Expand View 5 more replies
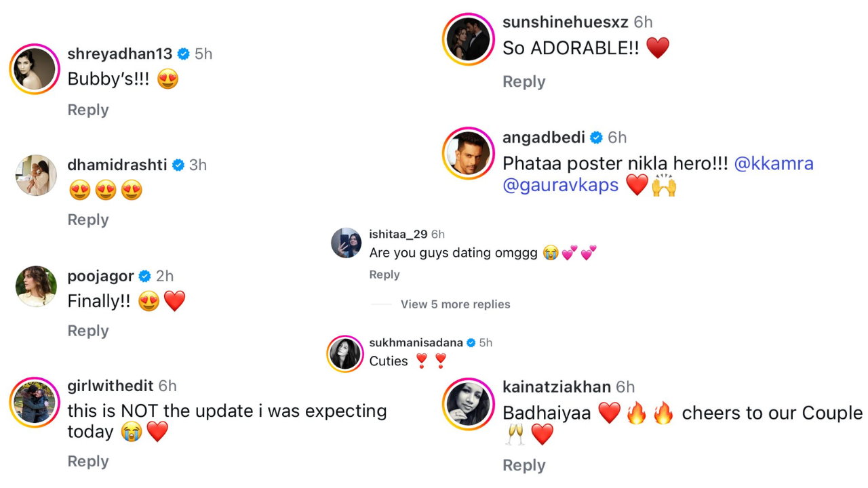Viewport: 868px width, 488px height. pos(455,304)
